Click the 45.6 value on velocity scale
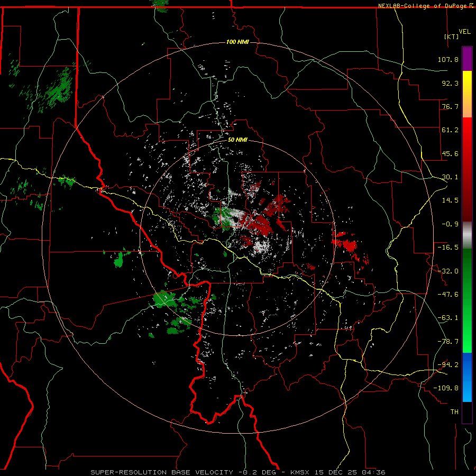The height and width of the screenshot is (476, 476). point(450,153)
